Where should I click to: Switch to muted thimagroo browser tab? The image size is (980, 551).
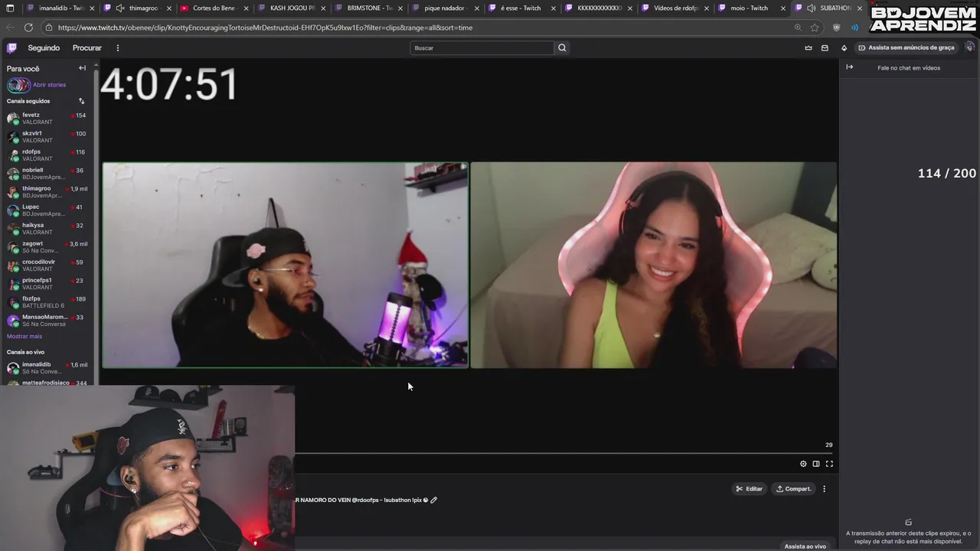[x=138, y=8]
